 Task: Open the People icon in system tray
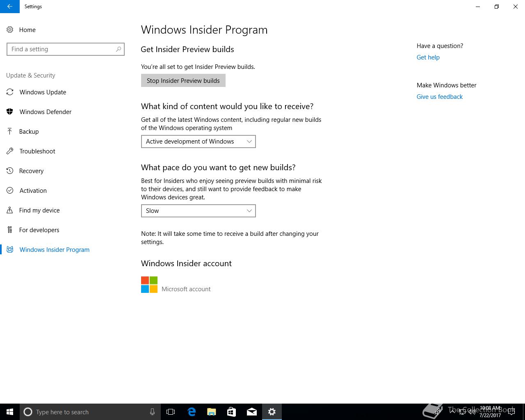point(438,412)
